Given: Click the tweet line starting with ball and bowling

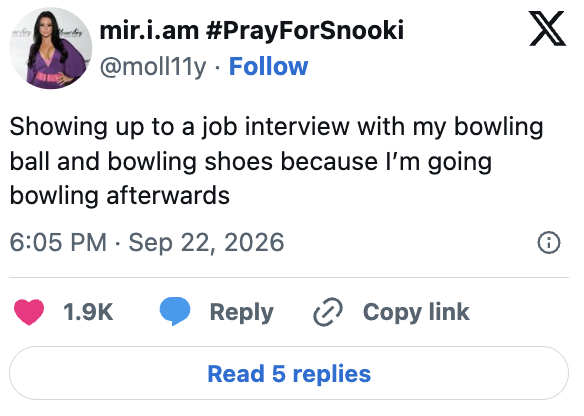Looking at the screenshot, I should (x=251, y=162).
